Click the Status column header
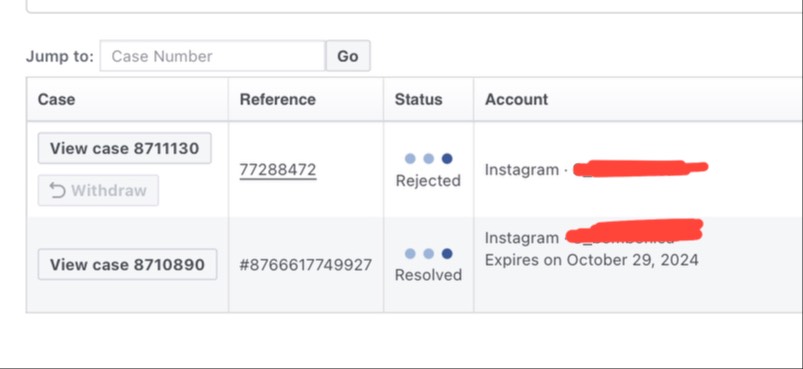This screenshot has width=803, height=369. [418, 99]
